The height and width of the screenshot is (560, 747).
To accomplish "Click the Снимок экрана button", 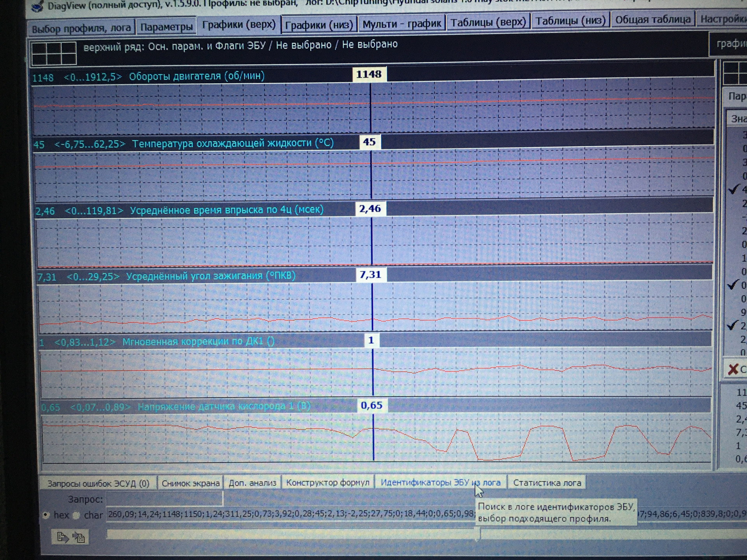I will coord(191,483).
